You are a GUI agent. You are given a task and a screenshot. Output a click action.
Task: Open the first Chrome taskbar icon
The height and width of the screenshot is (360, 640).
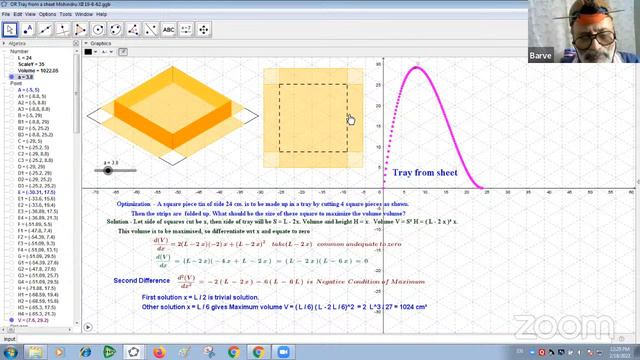click(233, 352)
